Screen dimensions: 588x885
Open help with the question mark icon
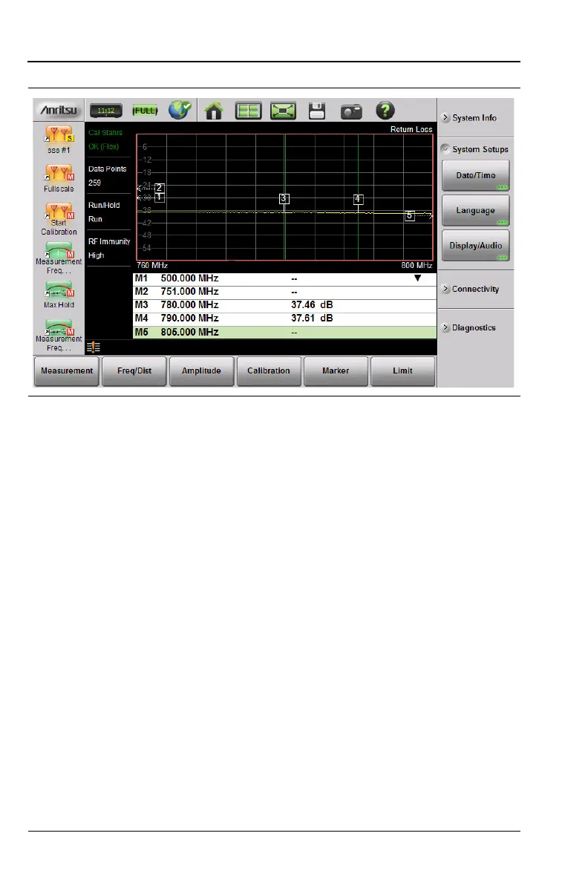pyautogui.click(x=385, y=111)
